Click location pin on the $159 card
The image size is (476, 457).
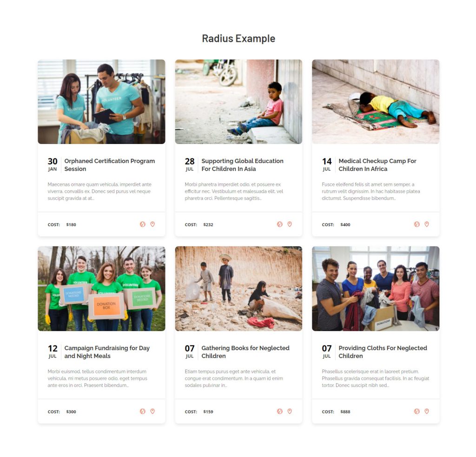290,411
